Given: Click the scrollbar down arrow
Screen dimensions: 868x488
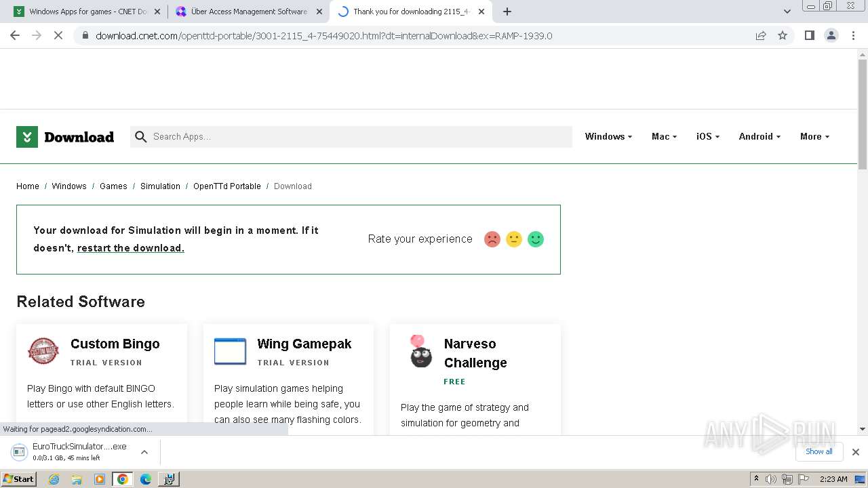Looking at the screenshot, I should pos(863,428).
